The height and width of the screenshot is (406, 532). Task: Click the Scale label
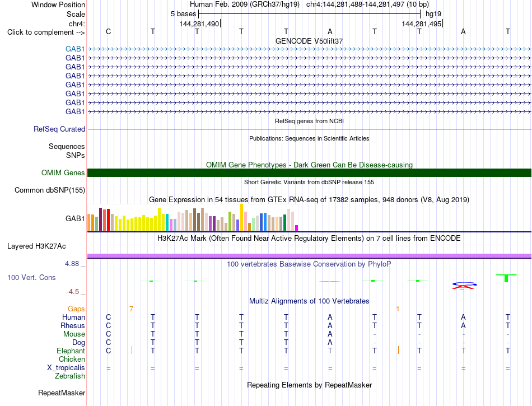(x=76, y=15)
